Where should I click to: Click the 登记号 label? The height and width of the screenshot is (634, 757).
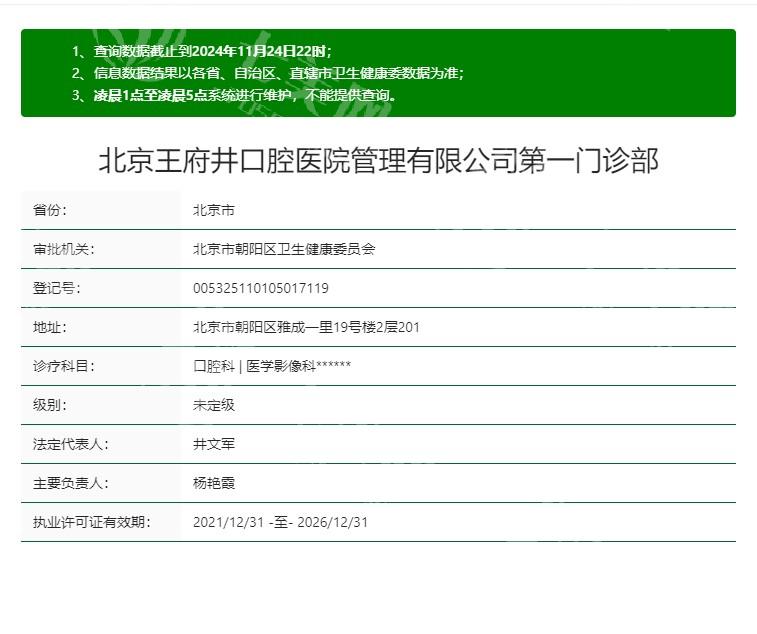tap(56, 288)
